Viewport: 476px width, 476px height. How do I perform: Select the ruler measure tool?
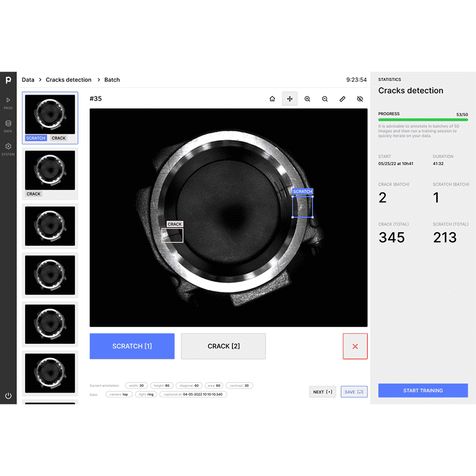(343, 99)
